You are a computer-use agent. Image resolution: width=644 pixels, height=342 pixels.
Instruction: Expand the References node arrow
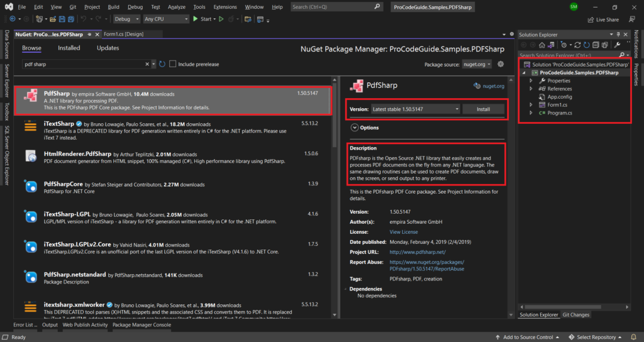[531, 89]
